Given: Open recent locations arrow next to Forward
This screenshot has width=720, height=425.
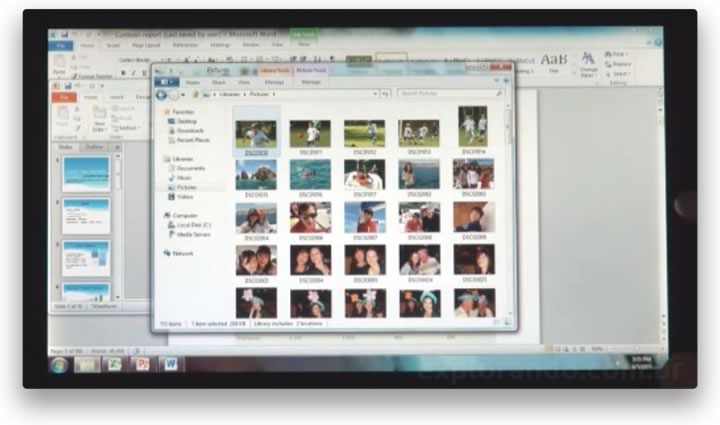Looking at the screenshot, I should point(183,95).
